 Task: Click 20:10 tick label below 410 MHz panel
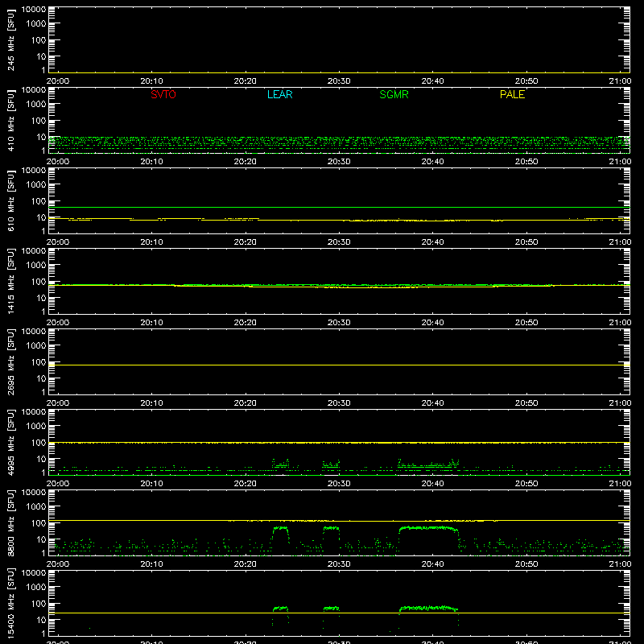click(x=151, y=162)
